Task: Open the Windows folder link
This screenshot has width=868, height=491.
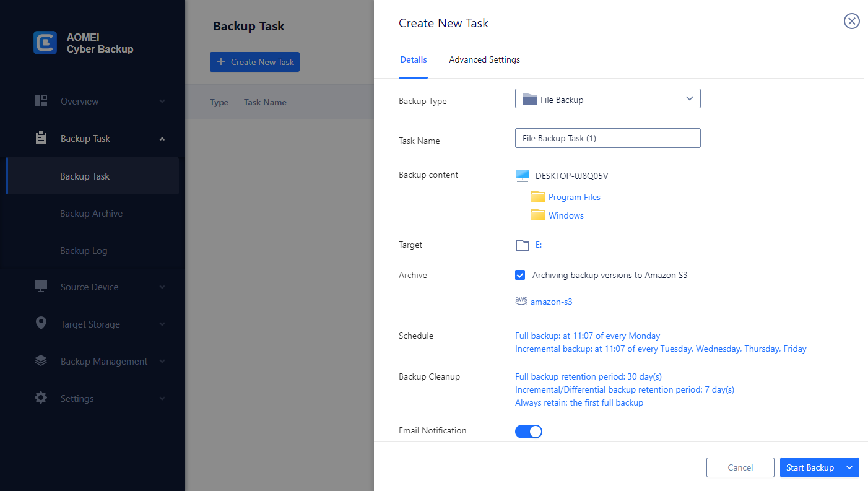Action: point(566,215)
